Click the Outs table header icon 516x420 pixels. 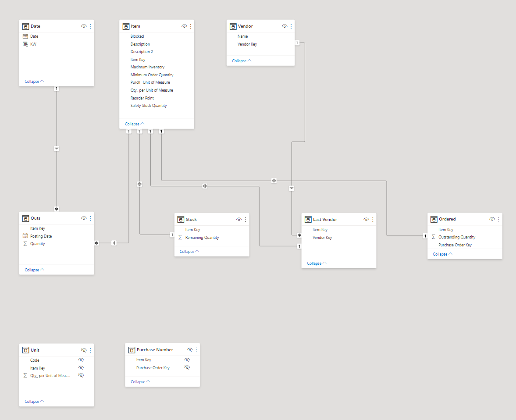(x=25, y=219)
